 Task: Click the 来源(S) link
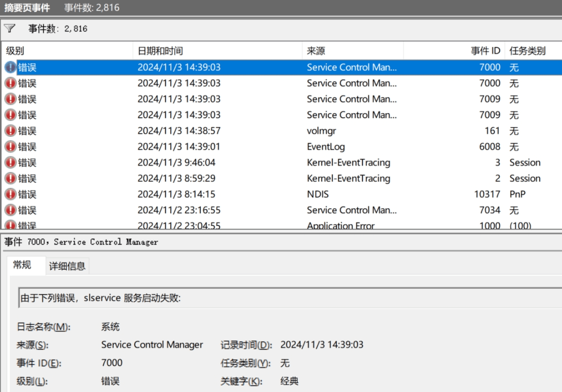pos(33,344)
